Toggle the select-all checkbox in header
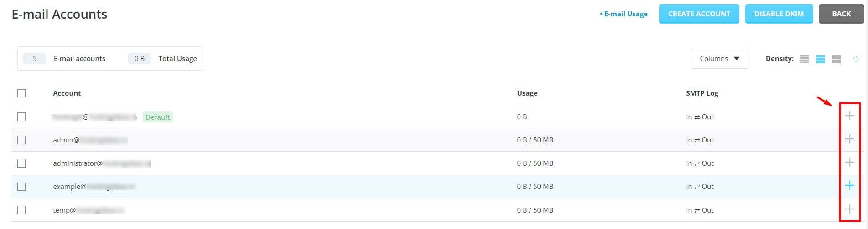 (21, 93)
